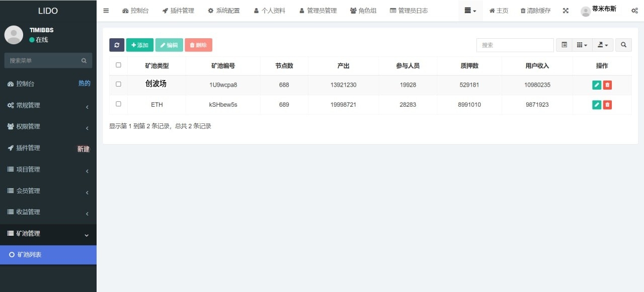Click the search magnifier icon on the table toolbar
This screenshot has width=644, height=292.
point(623,45)
